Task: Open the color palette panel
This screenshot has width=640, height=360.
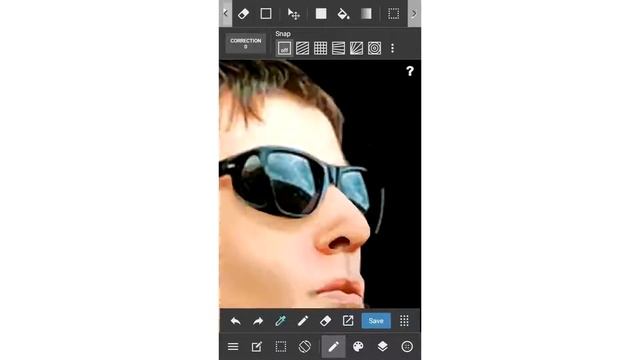Action: click(358, 347)
